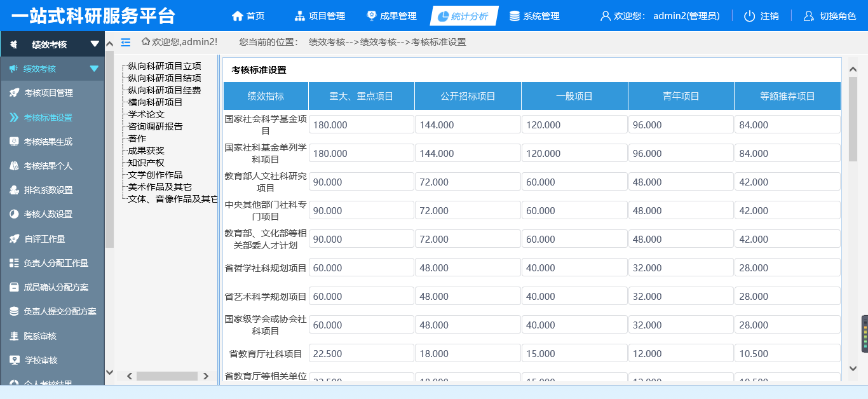868x399 pixels.
Task: Select tree node 纵向科研项目立项
Action: (165, 66)
